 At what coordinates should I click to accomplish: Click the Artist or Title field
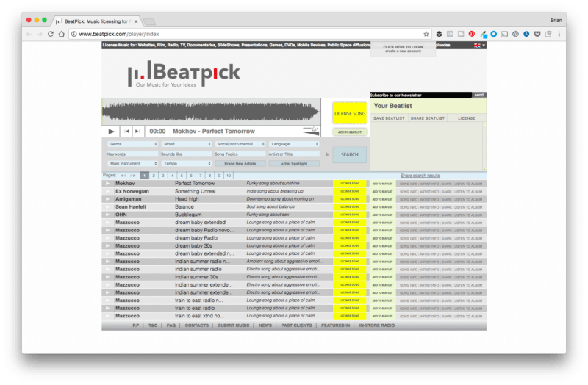(295, 154)
